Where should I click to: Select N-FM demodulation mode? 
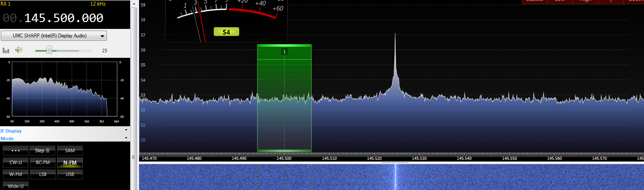70,162
